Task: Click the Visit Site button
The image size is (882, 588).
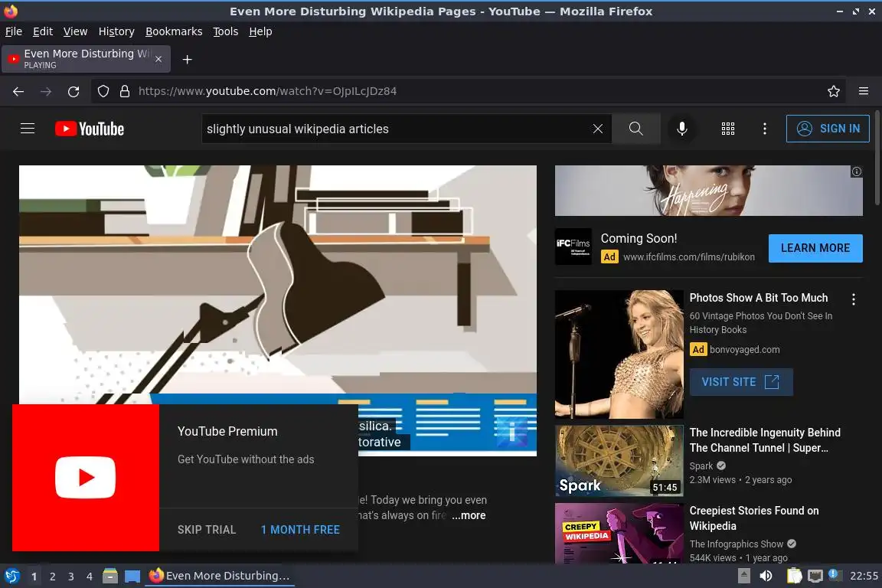Action: click(x=741, y=382)
